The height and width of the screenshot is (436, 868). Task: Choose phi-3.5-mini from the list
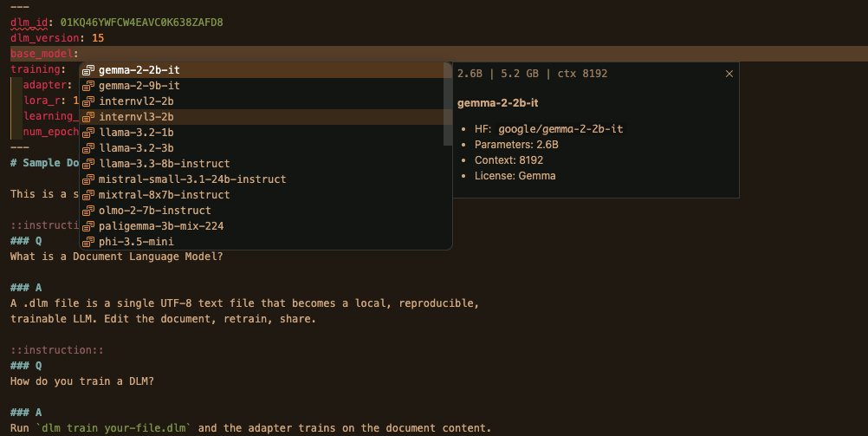click(x=266, y=242)
